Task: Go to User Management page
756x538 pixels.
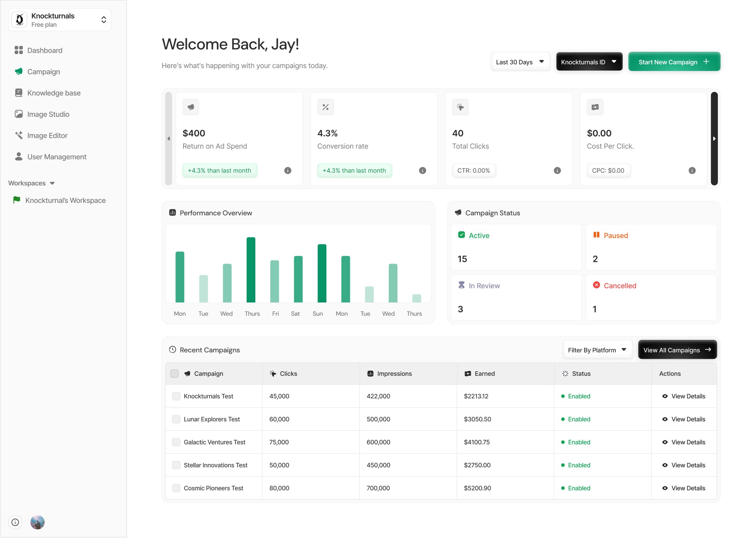Action: click(x=57, y=156)
